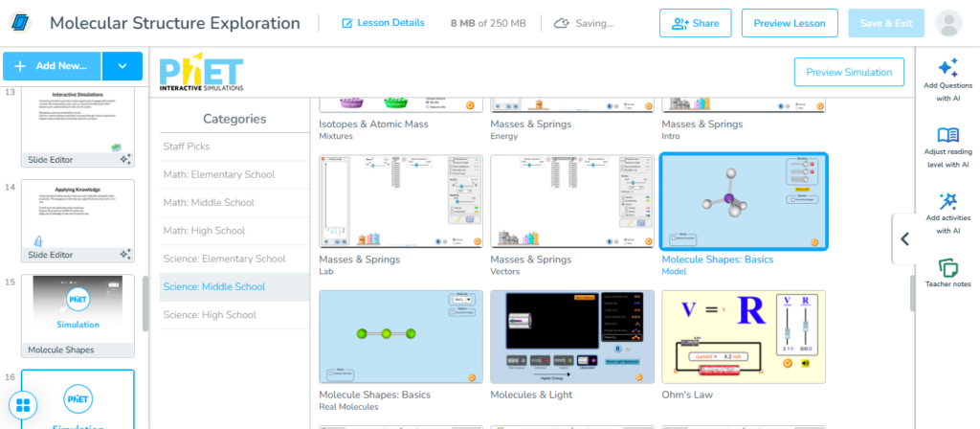Click Masses & Springs Energy title

(x=530, y=124)
